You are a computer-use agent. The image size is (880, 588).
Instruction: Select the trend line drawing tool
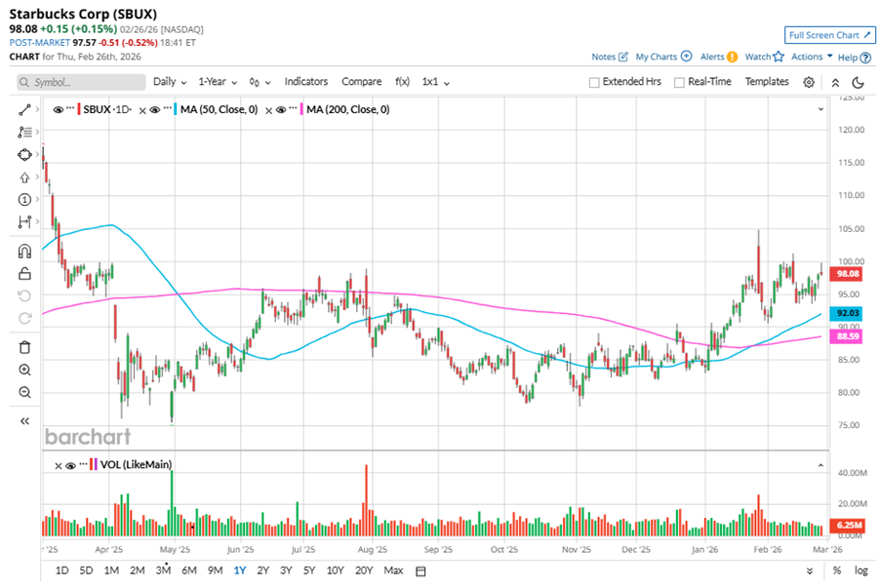click(x=24, y=110)
